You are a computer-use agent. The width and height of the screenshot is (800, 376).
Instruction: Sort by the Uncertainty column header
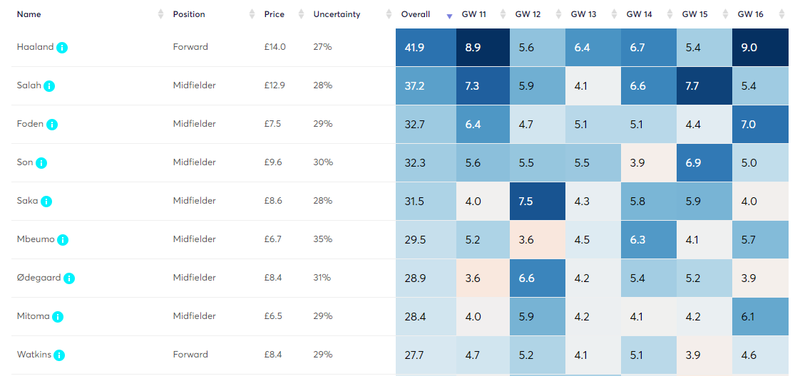tap(337, 14)
